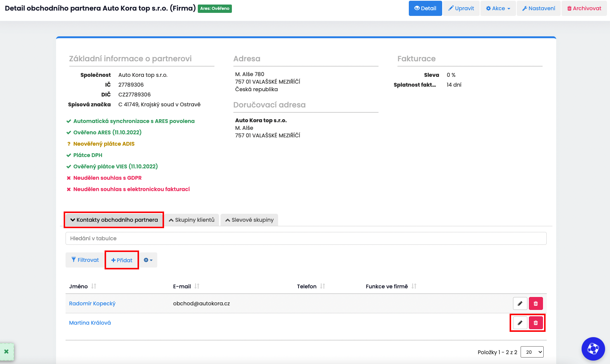Viewport: 610px width, 364px height.
Task: Click Splatnost value 14 dní
Action: click(x=454, y=85)
